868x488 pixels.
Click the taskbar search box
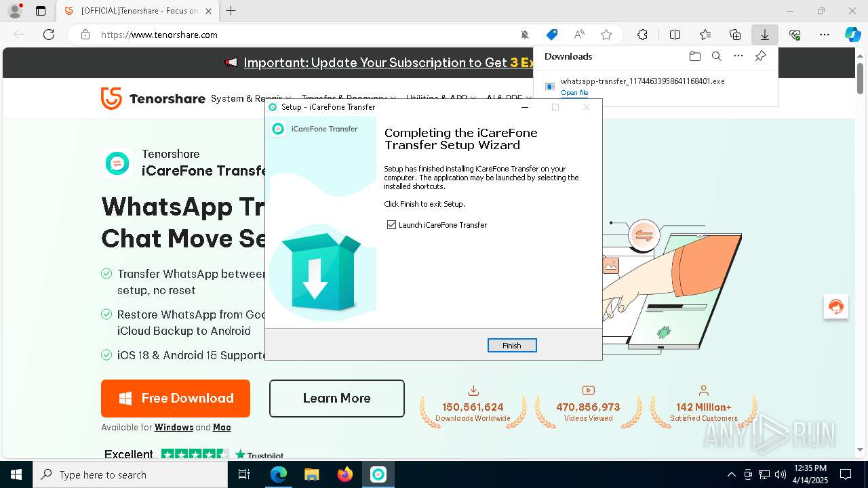[x=130, y=474]
